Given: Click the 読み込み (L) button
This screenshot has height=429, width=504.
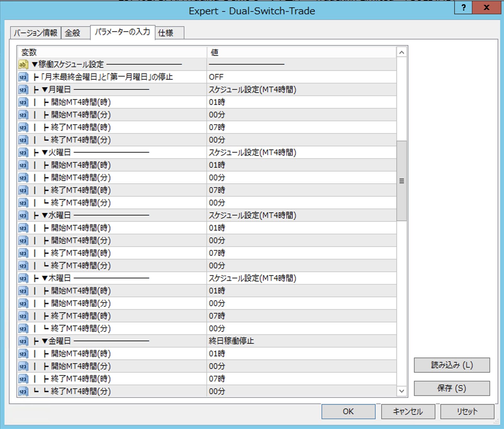Looking at the screenshot, I should (x=451, y=365).
